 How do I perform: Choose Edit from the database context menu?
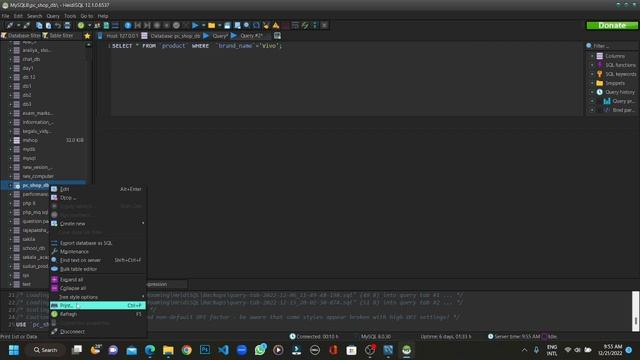[x=98, y=189]
